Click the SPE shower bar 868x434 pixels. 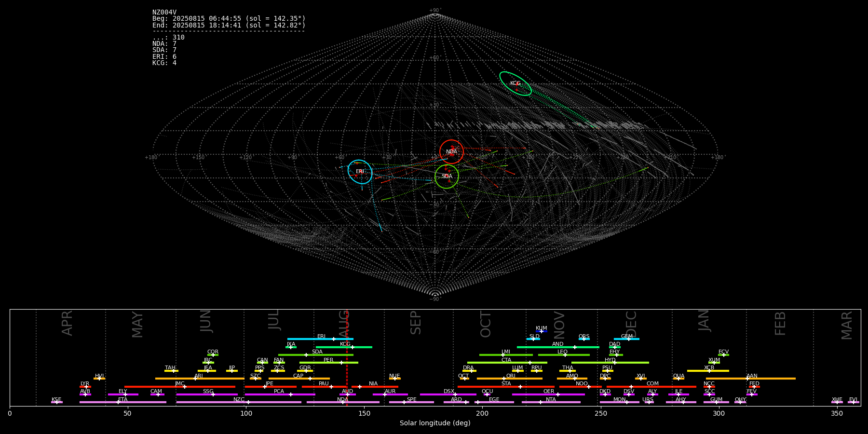click(411, 402)
